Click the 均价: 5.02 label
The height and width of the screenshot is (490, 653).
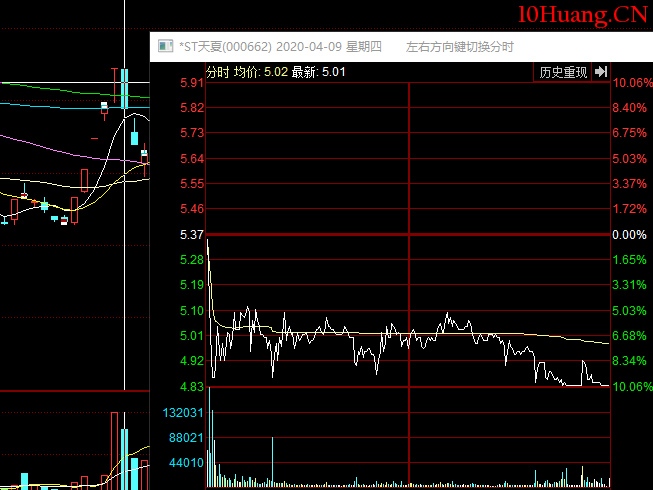261,72
